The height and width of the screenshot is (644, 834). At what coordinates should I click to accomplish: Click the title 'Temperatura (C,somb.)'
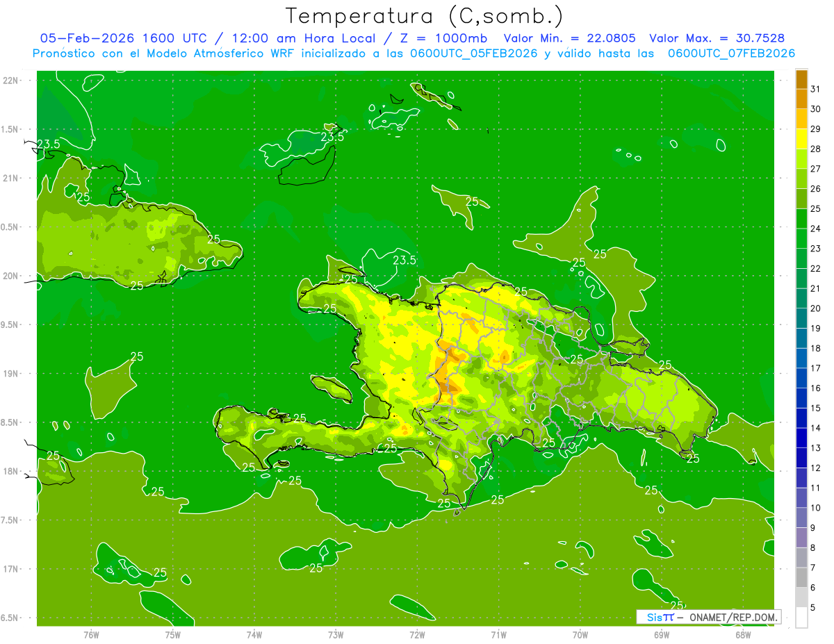(425, 16)
